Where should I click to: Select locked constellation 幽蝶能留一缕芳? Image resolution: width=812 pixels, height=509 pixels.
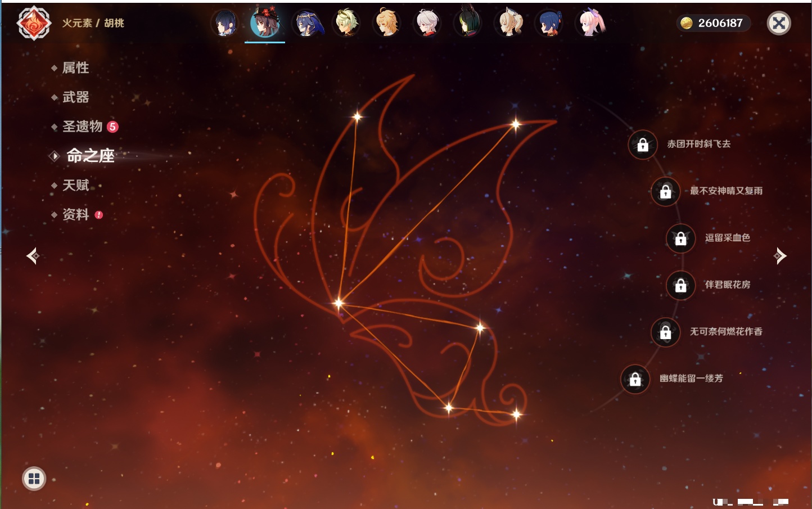click(635, 379)
